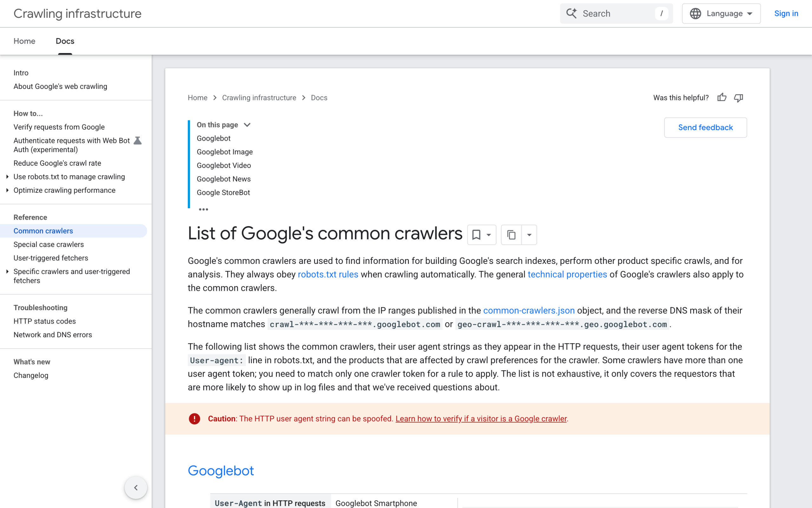This screenshot has height=508, width=812.
Task: Collapse the On this page section
Action: pyautogui.click(x=247, y=125)
